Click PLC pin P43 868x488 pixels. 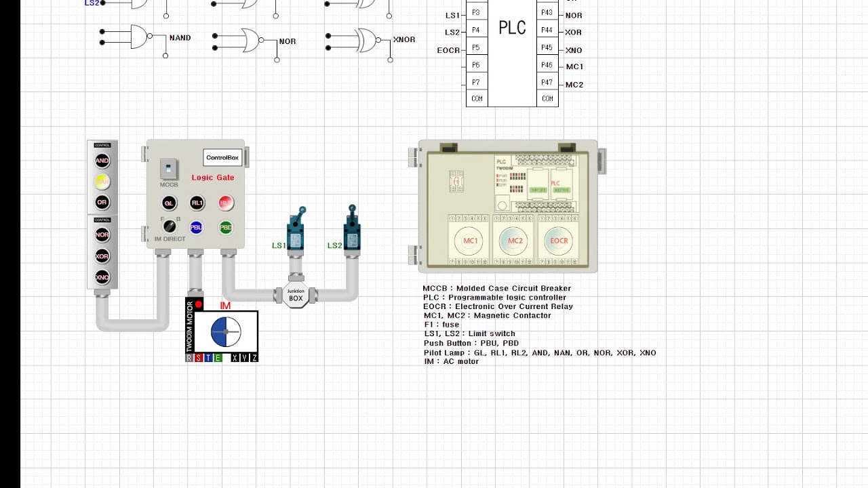547,12
